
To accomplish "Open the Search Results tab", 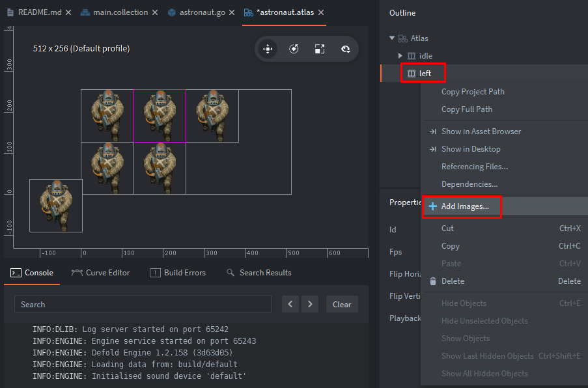I will (259, 273).
